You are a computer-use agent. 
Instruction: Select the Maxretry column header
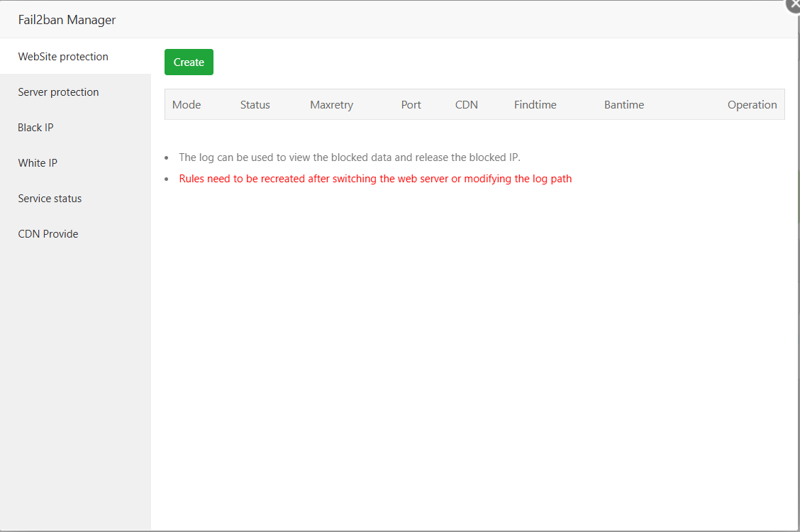(x=331, y=104)
